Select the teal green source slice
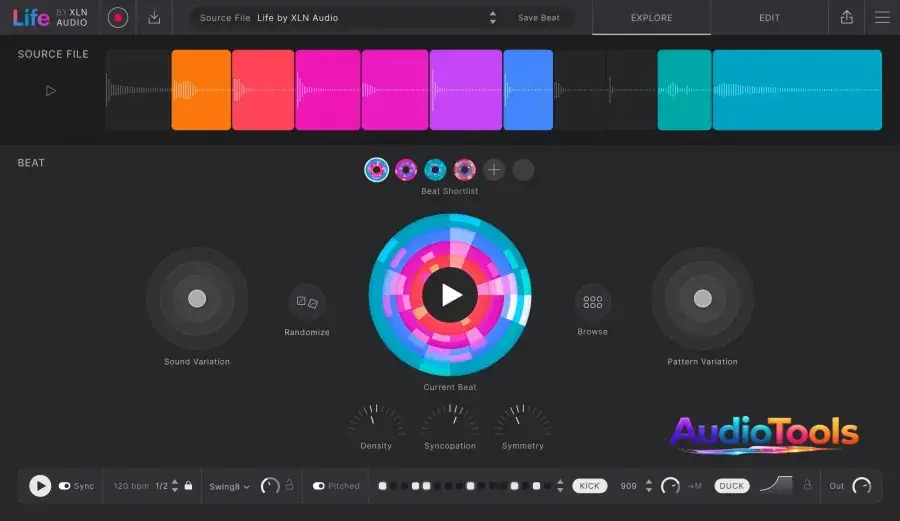 (x=684, y=90)
